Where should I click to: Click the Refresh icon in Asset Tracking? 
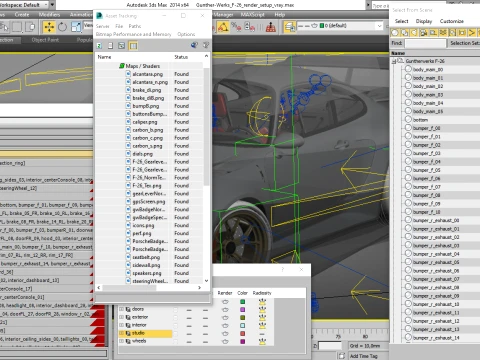[x=99, y=46]
